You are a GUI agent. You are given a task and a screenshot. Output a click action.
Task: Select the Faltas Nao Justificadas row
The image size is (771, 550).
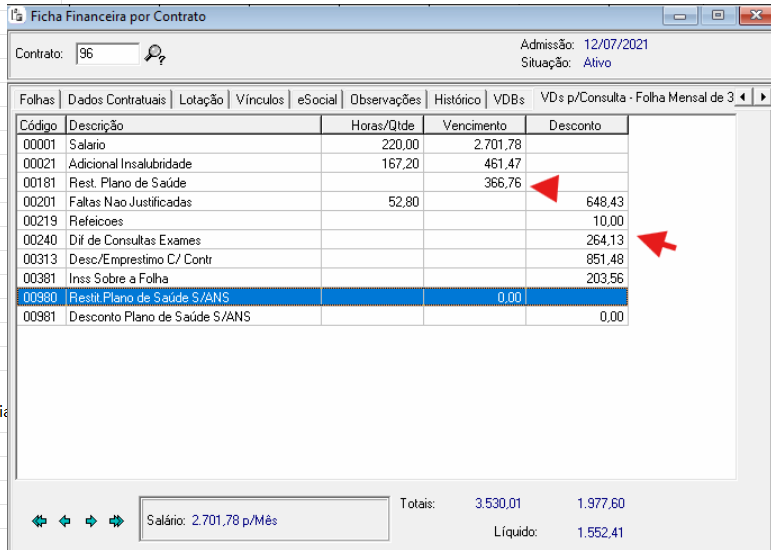click(x=190, y=202)
